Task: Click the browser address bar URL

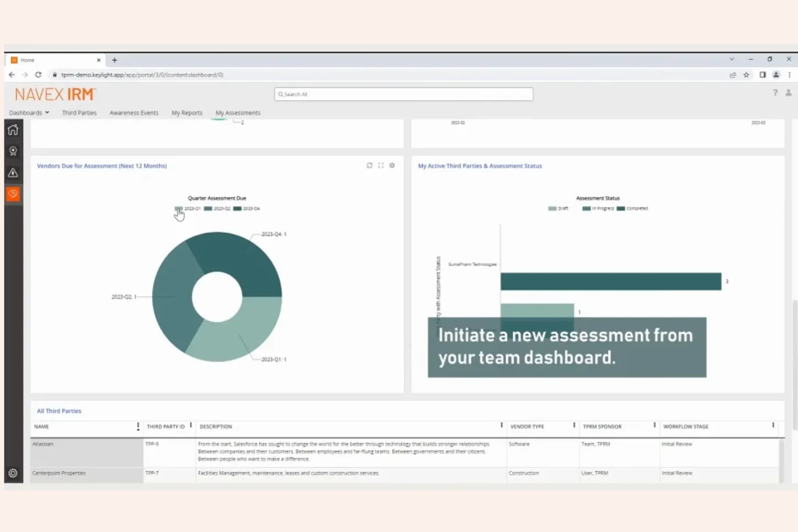Action: click(142, 75)
